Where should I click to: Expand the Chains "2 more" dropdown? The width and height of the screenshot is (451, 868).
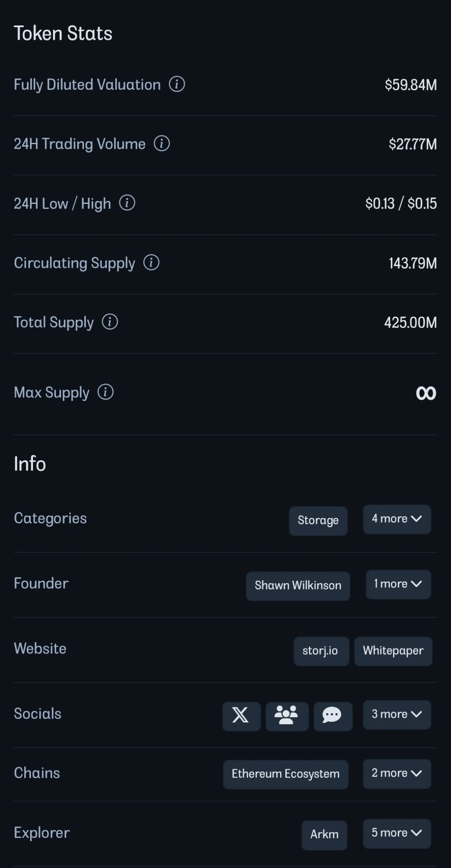(397, 774)
